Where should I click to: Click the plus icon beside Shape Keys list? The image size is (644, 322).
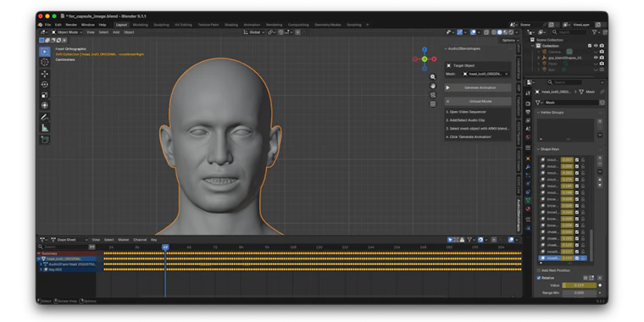point(600,158)
